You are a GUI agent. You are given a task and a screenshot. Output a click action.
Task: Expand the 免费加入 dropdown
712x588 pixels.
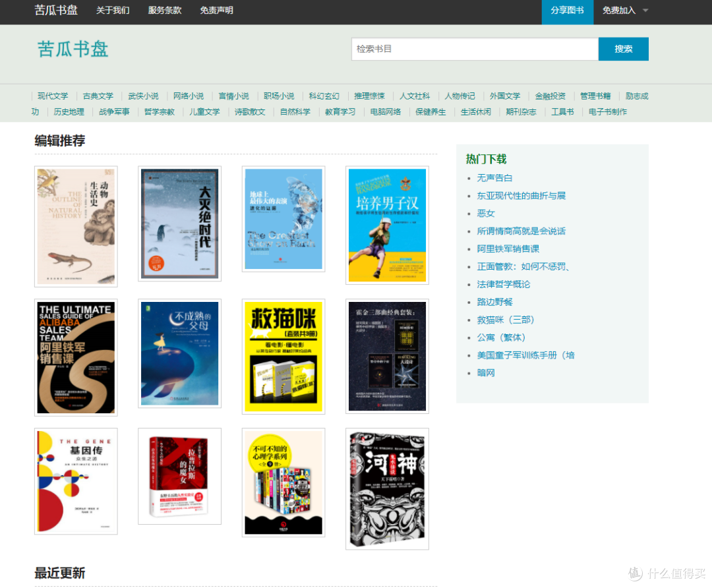click(625, 11)
